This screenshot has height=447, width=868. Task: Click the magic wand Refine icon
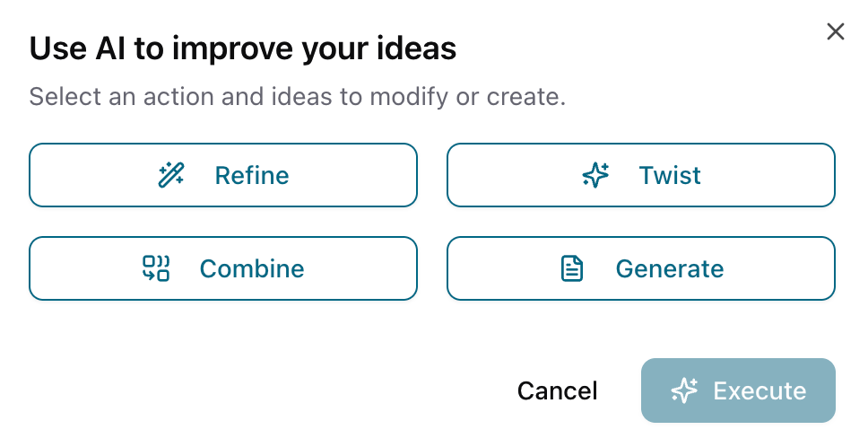click(x=171, y=175)
